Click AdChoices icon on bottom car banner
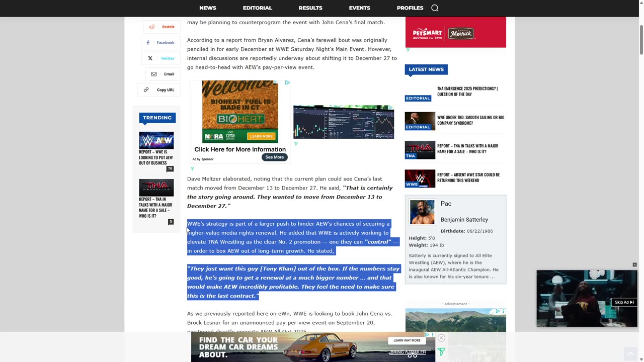Viewport: 644px width, 362px height. tap(427, 334)
